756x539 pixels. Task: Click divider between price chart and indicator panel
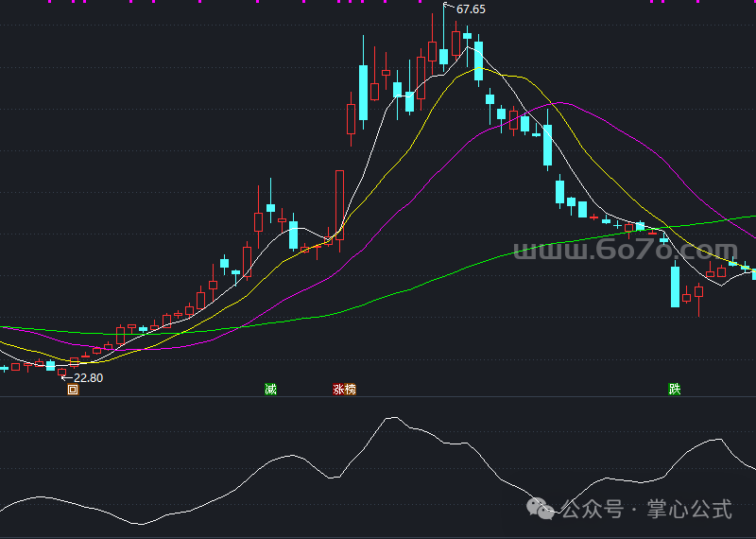(378, 398)
